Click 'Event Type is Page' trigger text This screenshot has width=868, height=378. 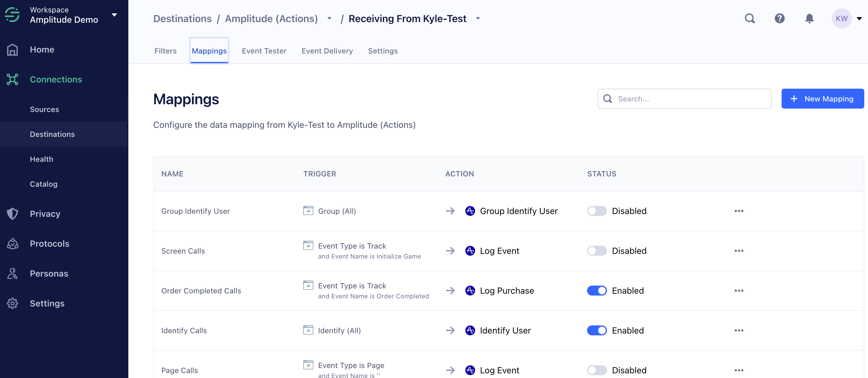[x=351, y=365]
